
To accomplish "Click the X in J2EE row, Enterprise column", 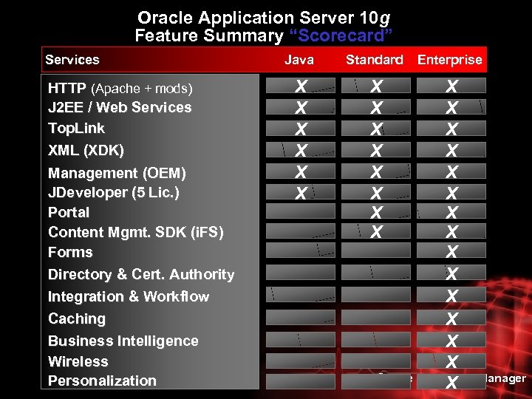I will coord(451,107).
